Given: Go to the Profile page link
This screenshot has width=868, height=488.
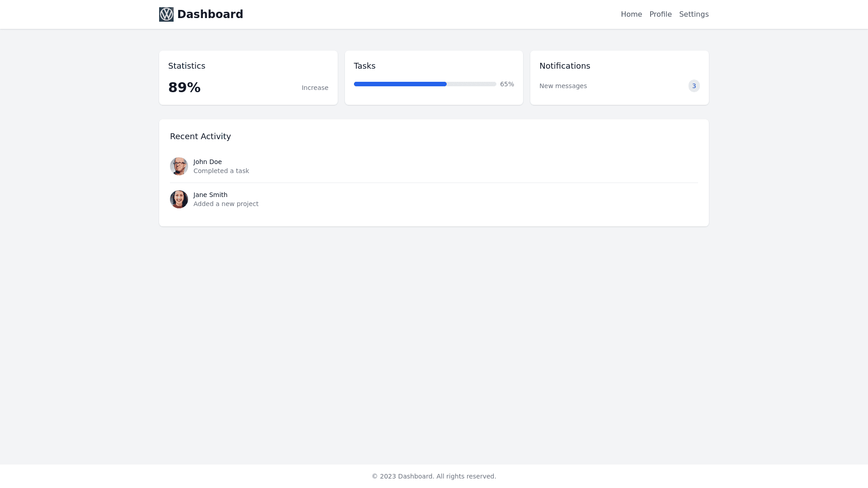Looking at the screenshot, I should 660,14.
